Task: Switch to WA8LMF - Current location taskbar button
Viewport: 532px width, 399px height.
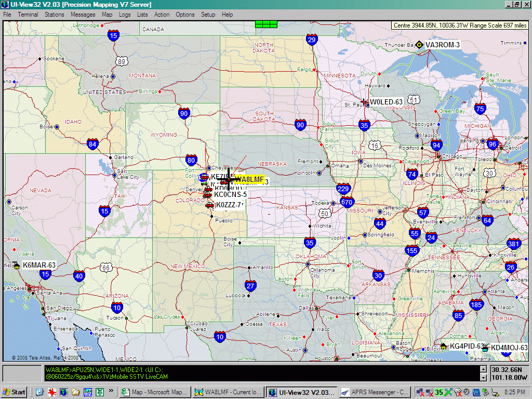Action: coord(228,392)
